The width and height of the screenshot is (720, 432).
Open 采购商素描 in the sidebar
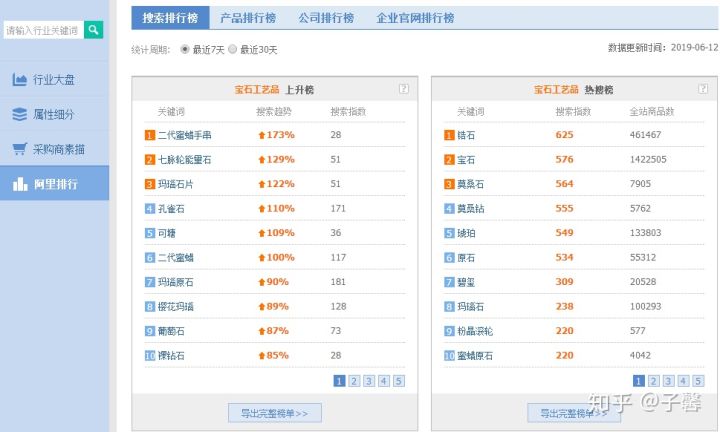point(54,149)
